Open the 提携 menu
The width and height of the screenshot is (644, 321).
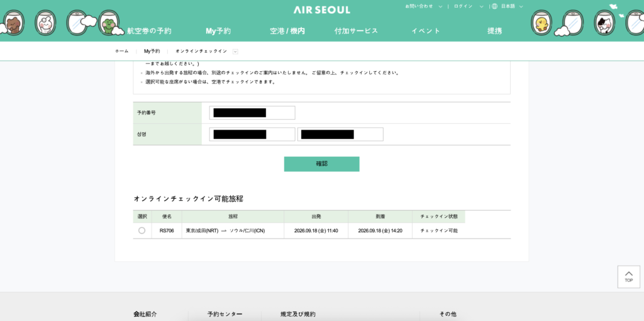494,31
